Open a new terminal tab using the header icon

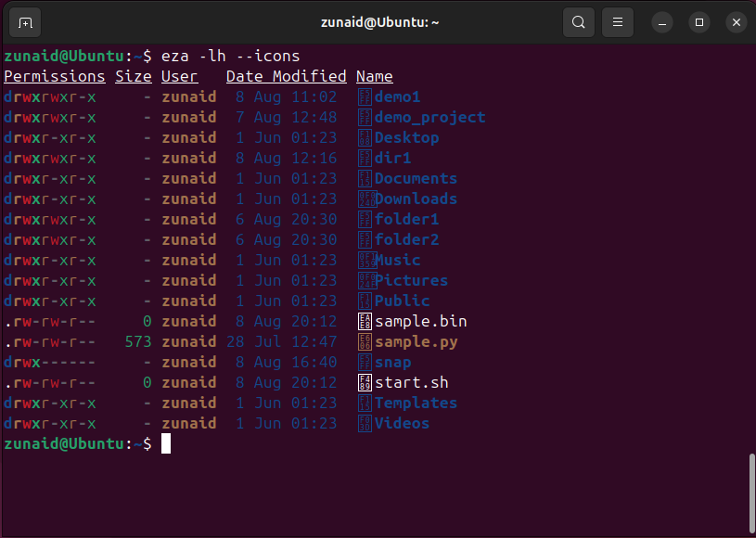click(24, 21)
